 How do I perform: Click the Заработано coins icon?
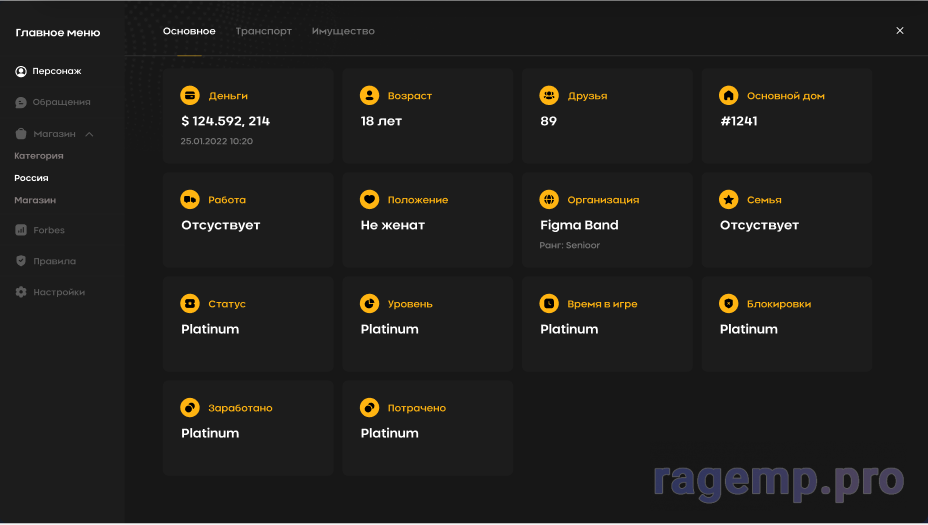point(190,408)
